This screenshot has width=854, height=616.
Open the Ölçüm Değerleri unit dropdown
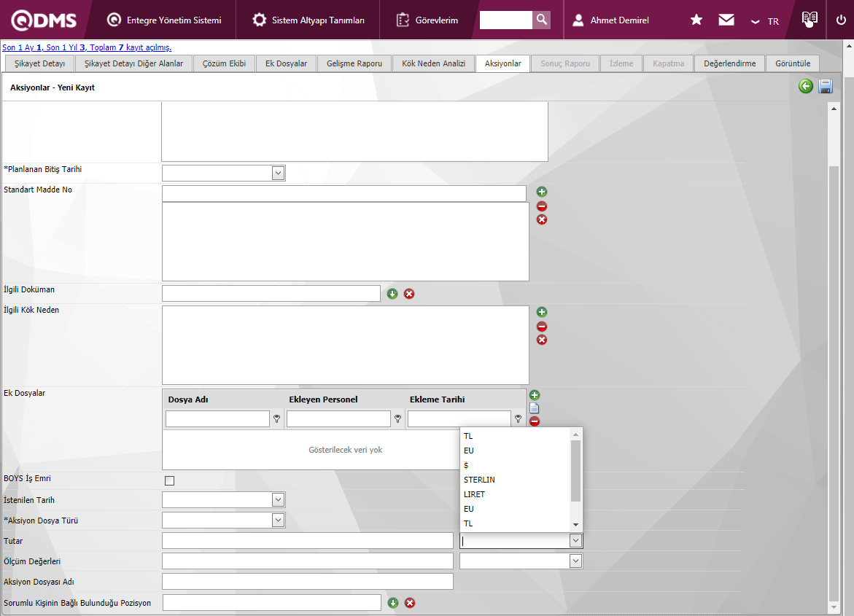575,561
